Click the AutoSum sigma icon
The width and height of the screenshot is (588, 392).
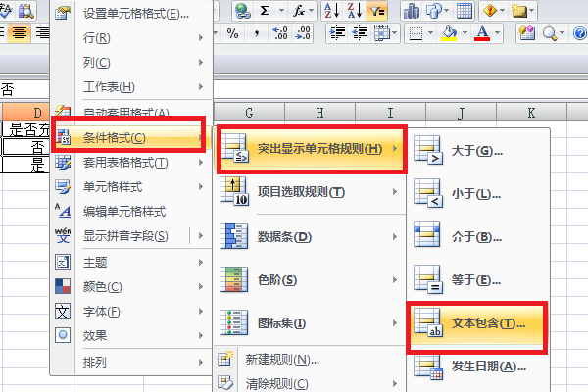tap(266, 11)
